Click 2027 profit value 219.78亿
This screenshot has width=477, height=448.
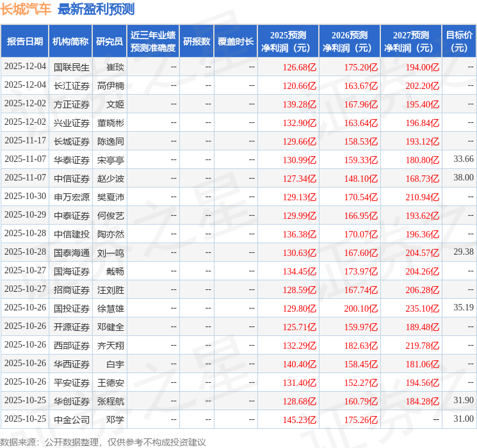[423, 345]
